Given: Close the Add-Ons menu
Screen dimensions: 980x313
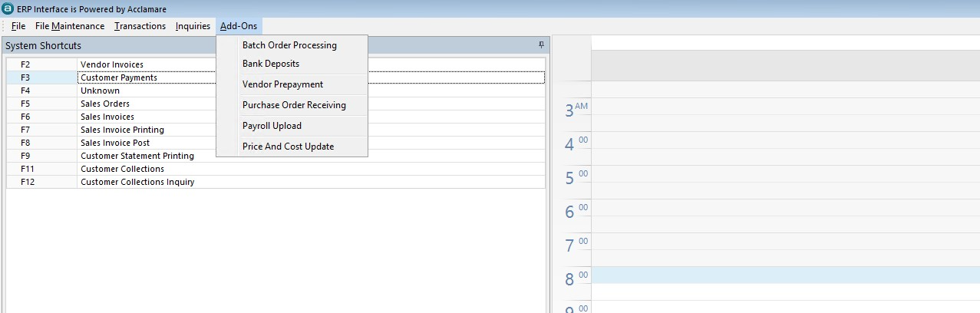Looking at the screenshot, I should 239,26.
